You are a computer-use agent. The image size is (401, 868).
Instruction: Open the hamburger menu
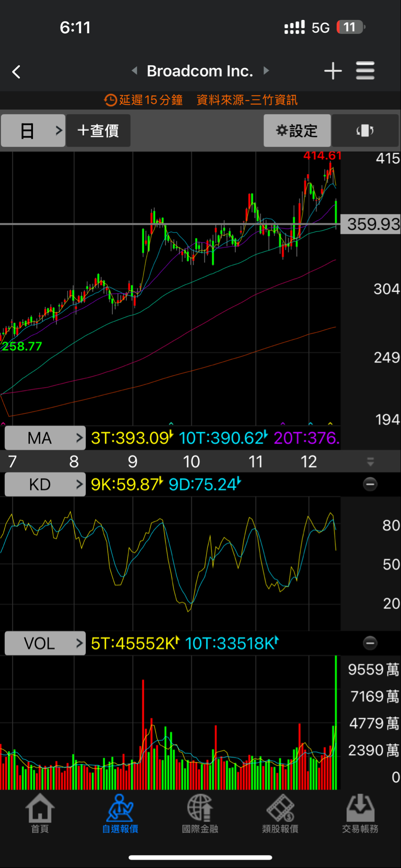(365, 70)
